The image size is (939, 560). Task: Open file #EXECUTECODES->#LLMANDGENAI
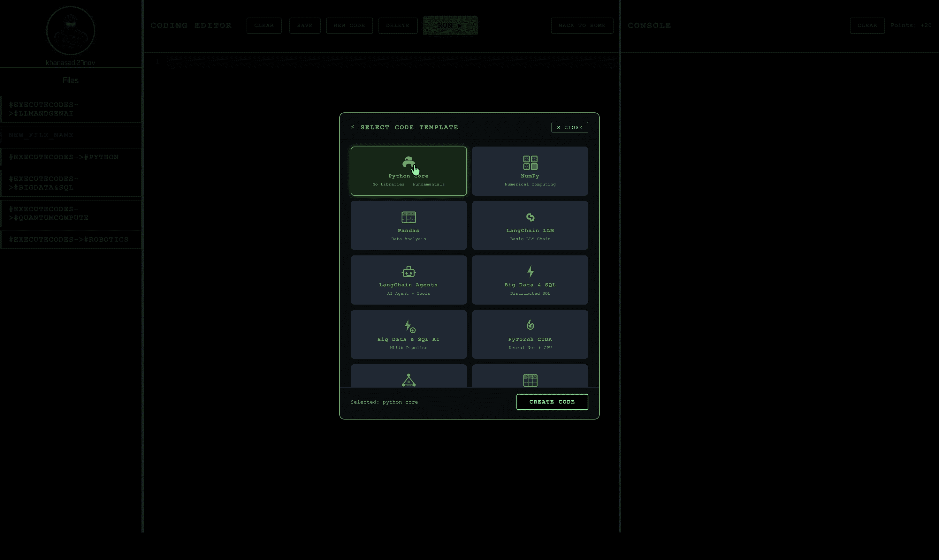tap(71, 109)
